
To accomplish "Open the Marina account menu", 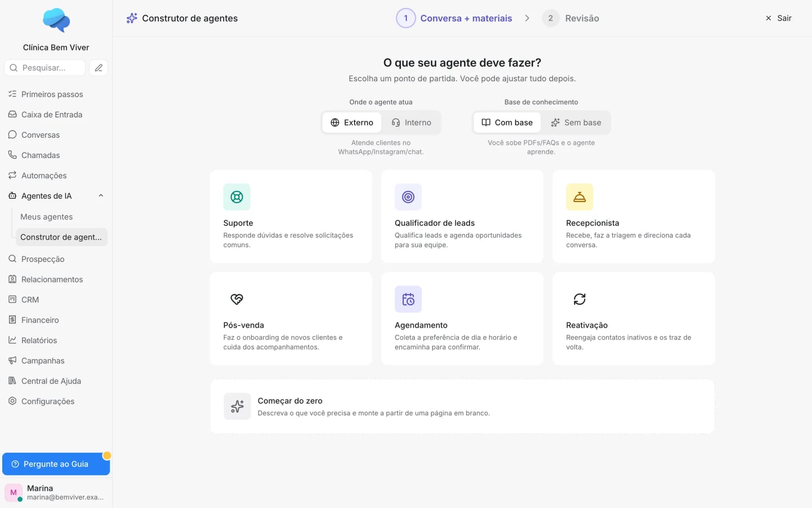I will (x=56, y=493).
